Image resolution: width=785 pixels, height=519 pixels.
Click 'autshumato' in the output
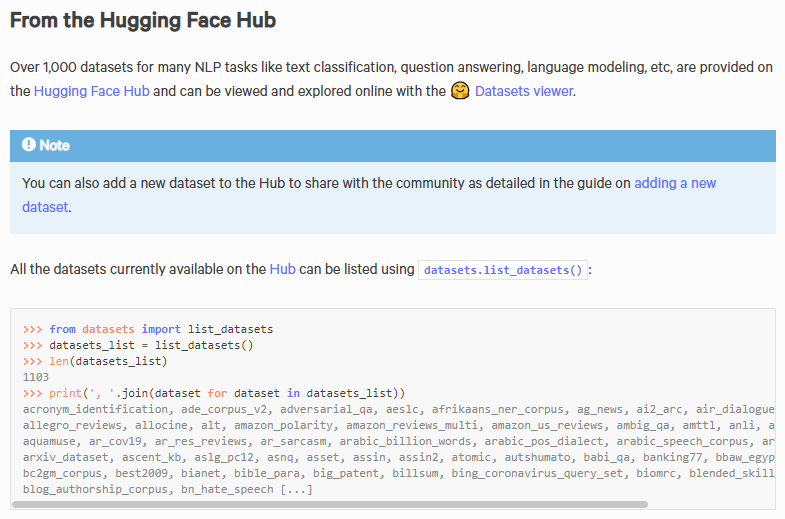[537, 457]
